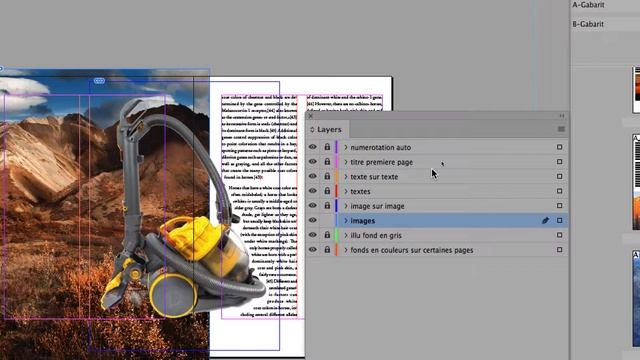Viewport: 640px width, 360px height.
Task: Click green color bar of illu fond en gris layer
Action: pos(336,235)
